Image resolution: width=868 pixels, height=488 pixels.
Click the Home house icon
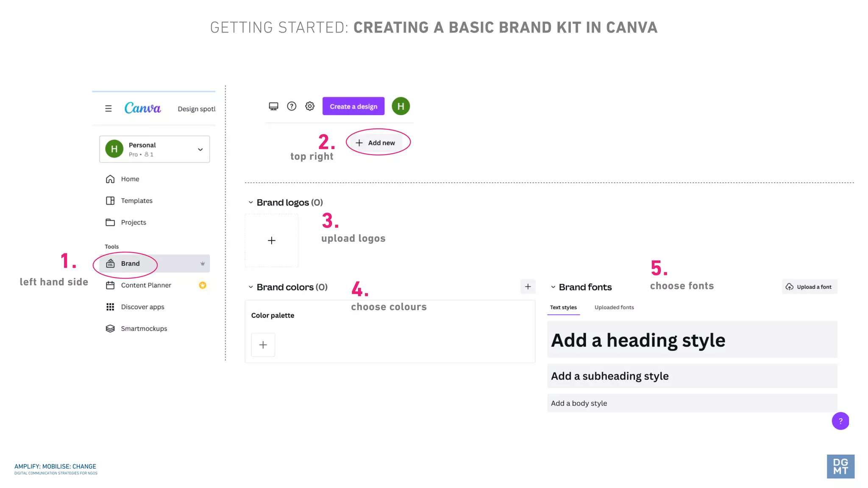coord(110,179)
